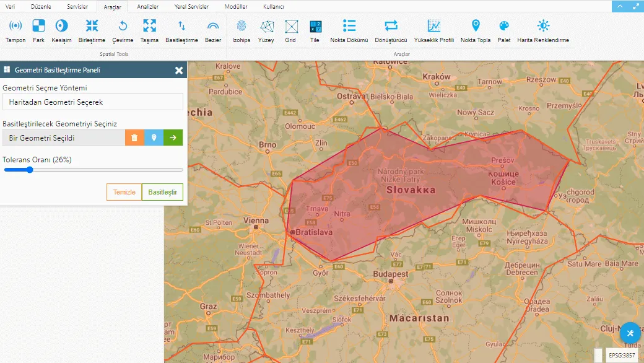The image size is (644, 363).
Task: Click the Bratislava city marker on map
Action: pos(293,232)
